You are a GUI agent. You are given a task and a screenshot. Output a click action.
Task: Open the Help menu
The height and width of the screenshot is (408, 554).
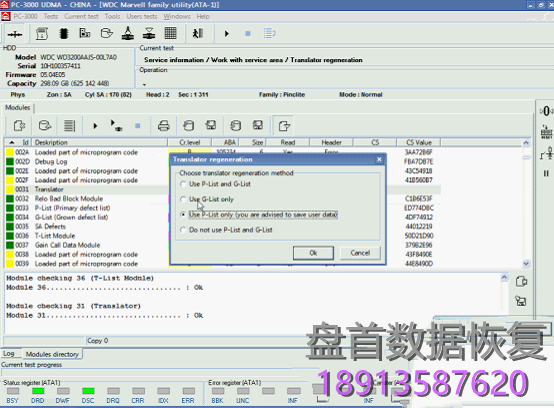(203, 16)
